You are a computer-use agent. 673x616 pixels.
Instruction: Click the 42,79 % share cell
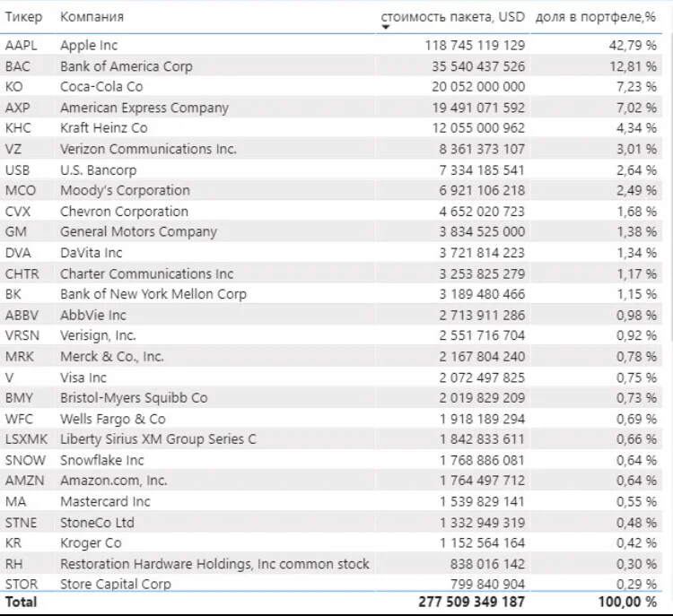[x=633, y=45]
